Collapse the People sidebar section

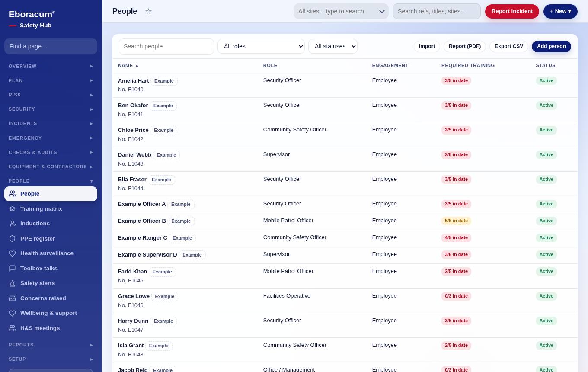tap(51, 181)
